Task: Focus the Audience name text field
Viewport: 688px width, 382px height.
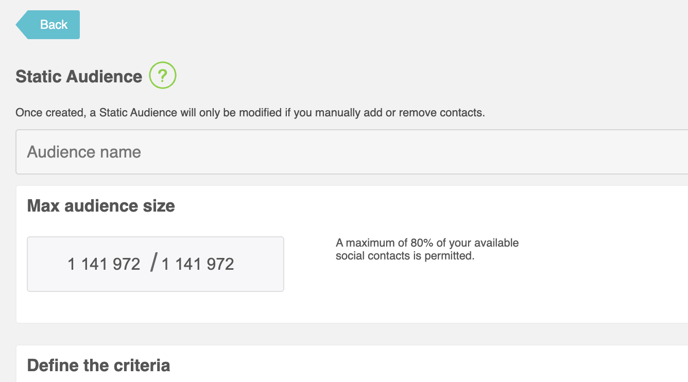Action: pos(352,152)
